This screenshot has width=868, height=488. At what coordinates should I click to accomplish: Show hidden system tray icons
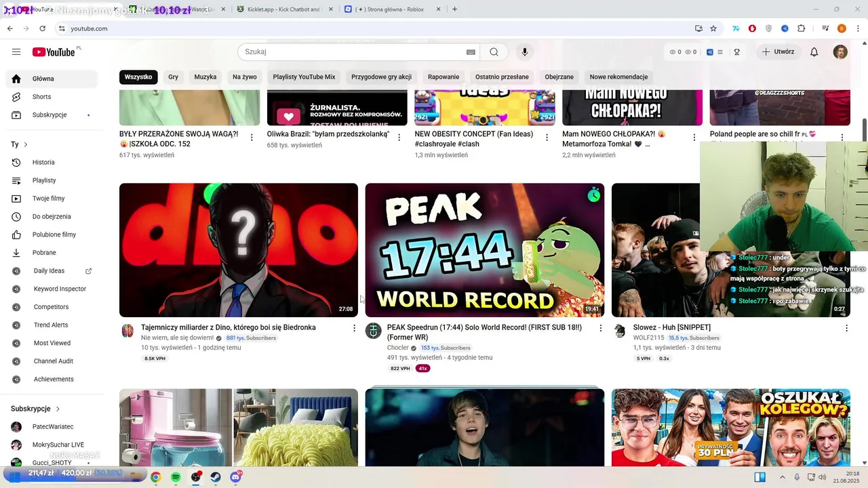pos(781,477)
